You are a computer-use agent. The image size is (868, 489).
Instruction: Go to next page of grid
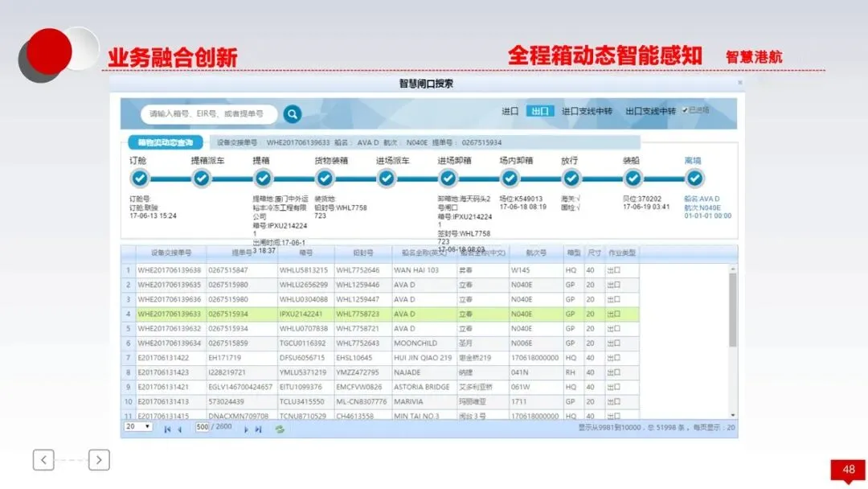(246, 429)
